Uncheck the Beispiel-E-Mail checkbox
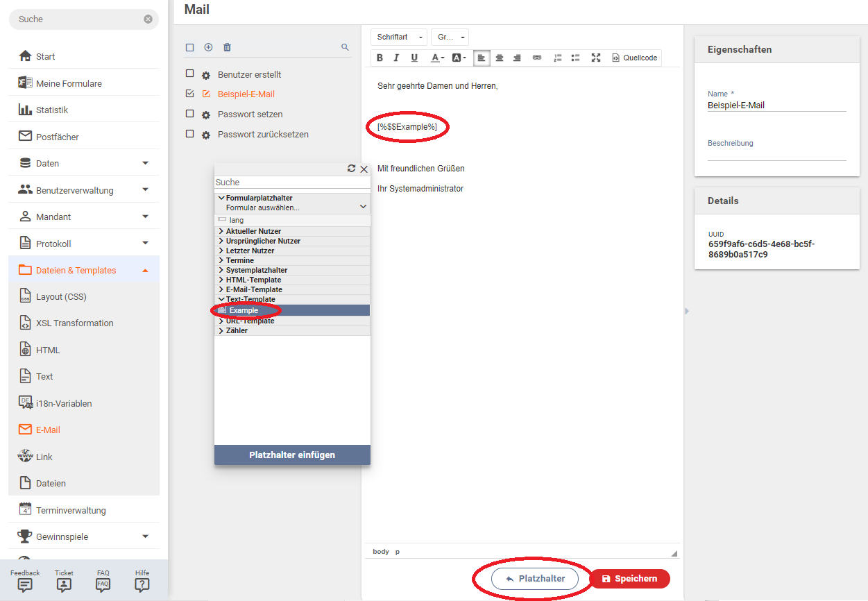This screenshot has height=601, width=868. (189, 94)
